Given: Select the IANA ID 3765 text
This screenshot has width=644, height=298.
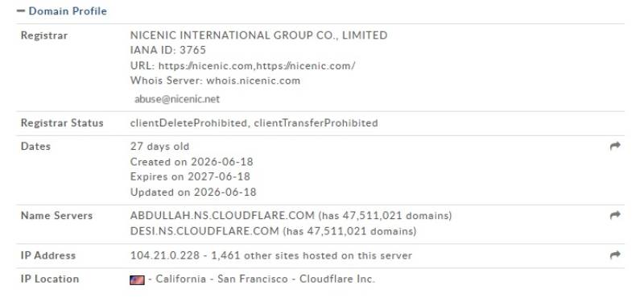Looking at the screenshot, I should [x=168, y=50].
